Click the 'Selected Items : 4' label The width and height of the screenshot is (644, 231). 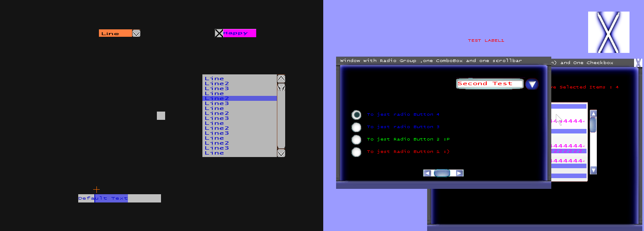(x=584, y=87)
